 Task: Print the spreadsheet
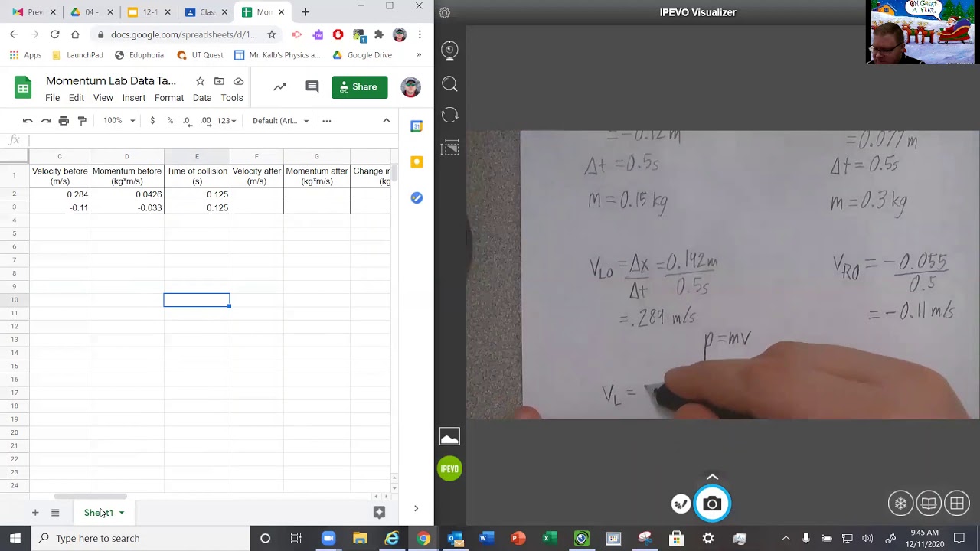(64, 121)
